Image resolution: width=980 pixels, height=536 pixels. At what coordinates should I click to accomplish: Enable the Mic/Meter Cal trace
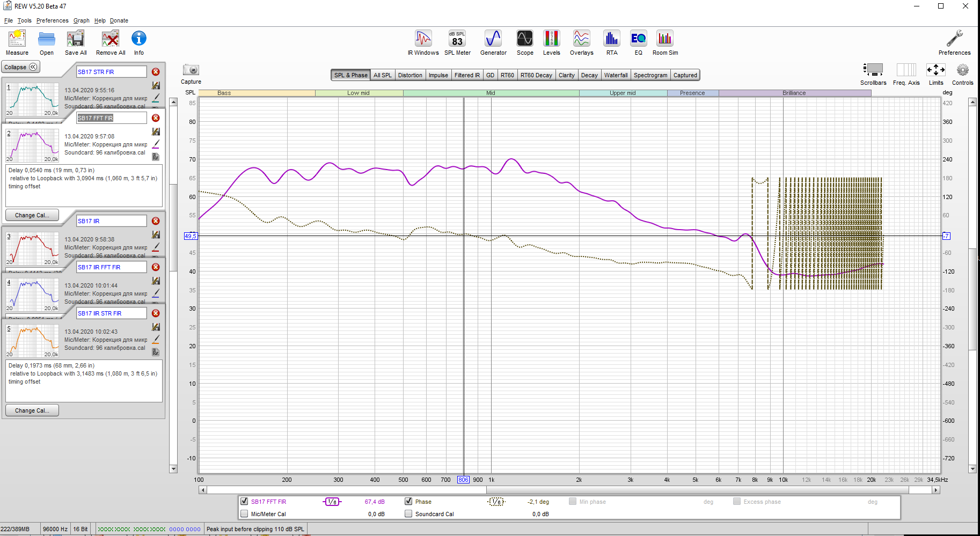(245, 513)
